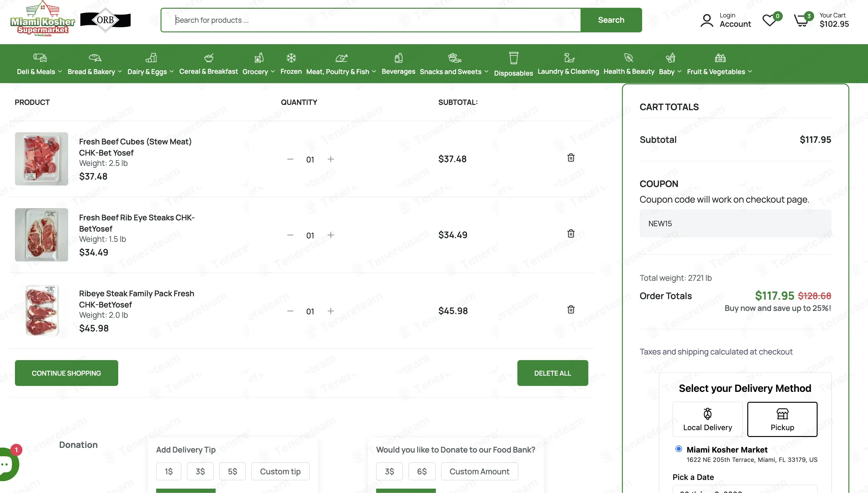
Task: Open the shopping cart icon in header
Action: pos(801,20)
